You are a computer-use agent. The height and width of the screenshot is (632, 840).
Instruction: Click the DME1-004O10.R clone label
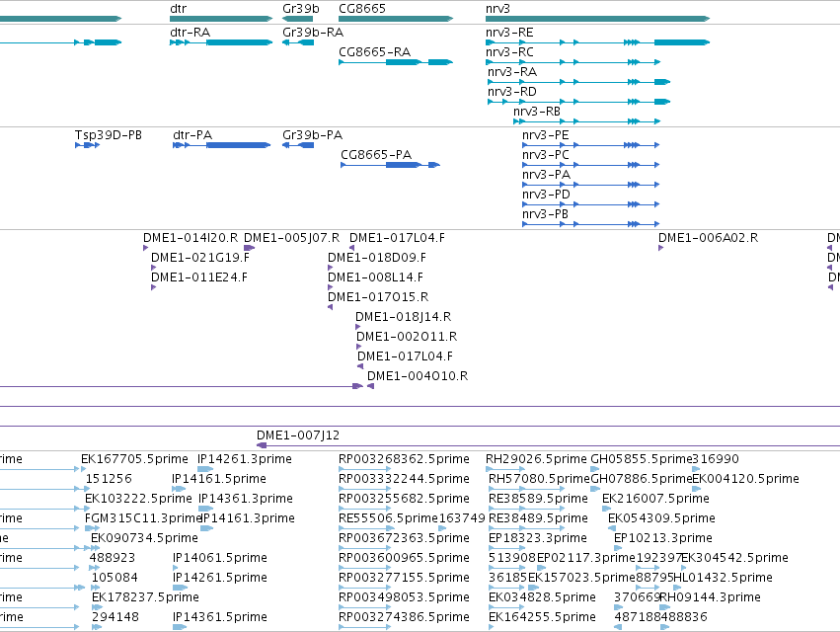(418, 376)
